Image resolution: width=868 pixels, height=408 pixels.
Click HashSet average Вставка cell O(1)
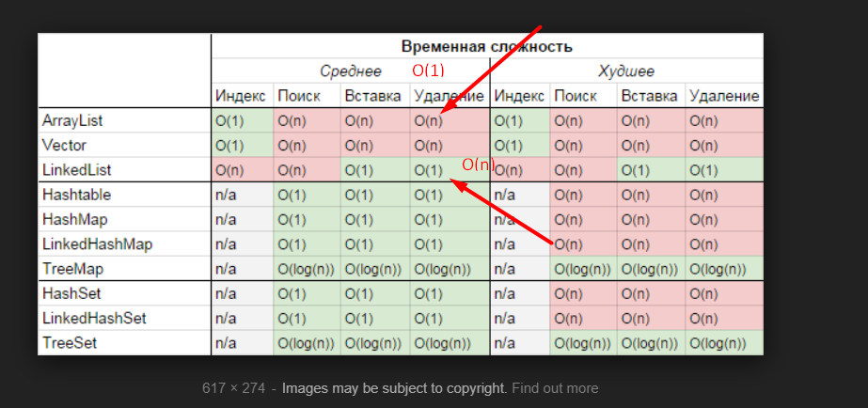tap(375, 293)
